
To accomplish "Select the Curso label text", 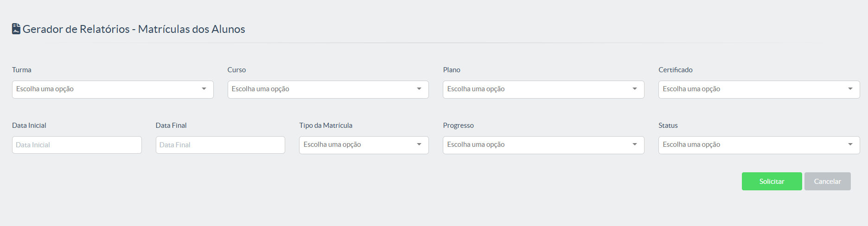I will pos(236,70).
